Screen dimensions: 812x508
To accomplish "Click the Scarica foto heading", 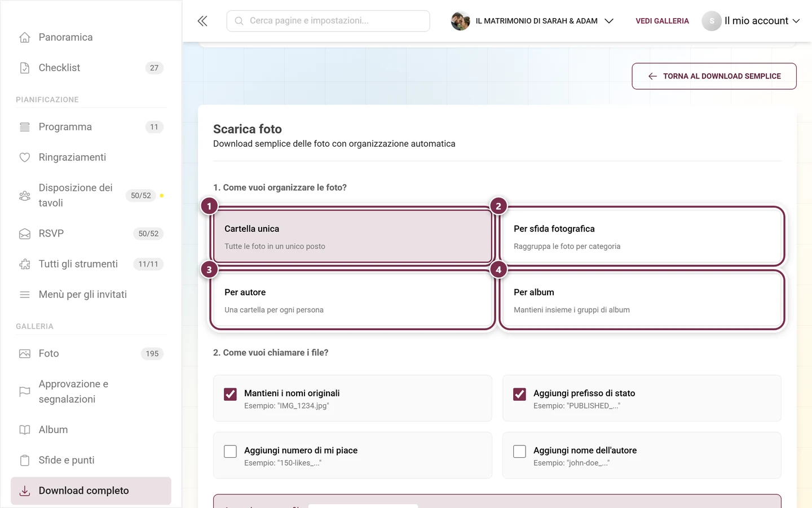I will point(248,129).
